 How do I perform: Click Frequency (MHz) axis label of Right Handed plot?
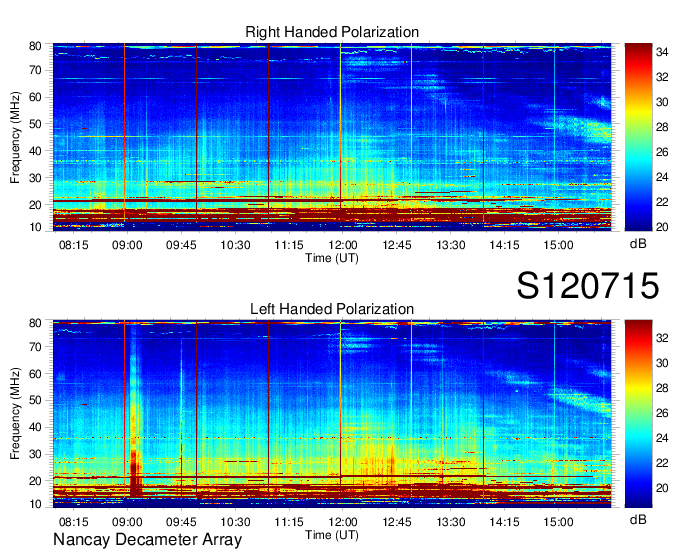click(16, 137)
